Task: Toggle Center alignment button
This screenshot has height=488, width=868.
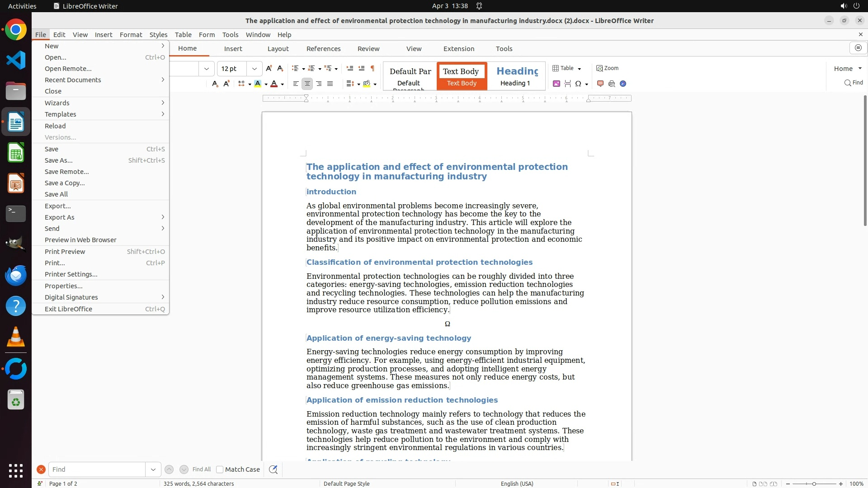Action: click(307, 84)
